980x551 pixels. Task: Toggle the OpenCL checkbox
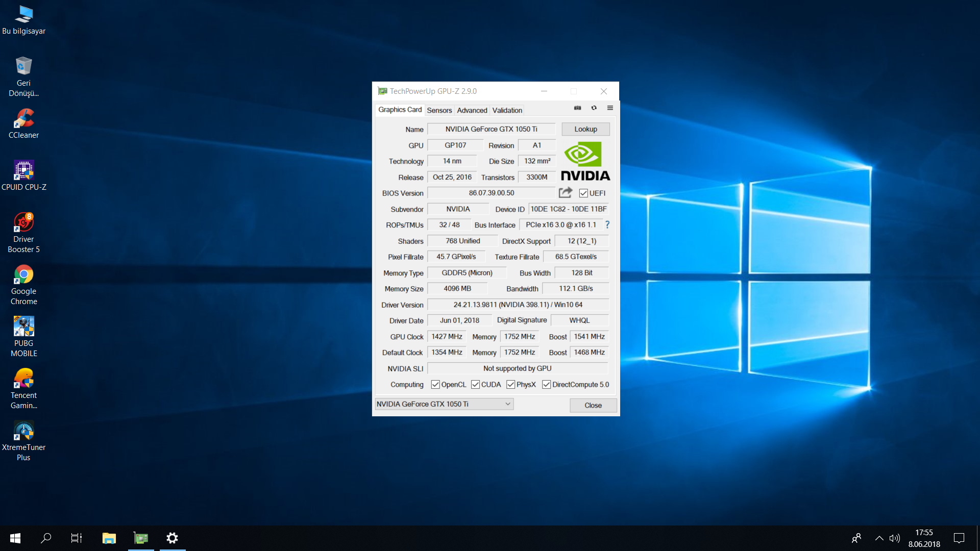coord(435,385)
